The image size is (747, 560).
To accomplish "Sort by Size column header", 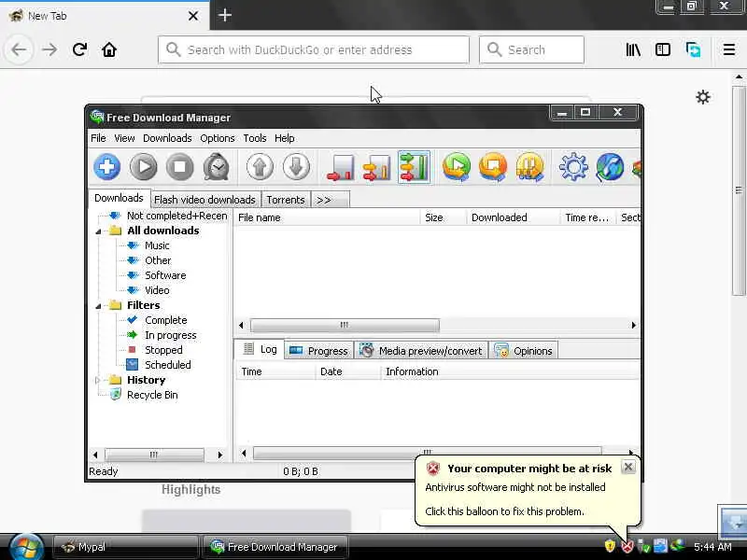I will pyautogui.click(x=443, y=217).
